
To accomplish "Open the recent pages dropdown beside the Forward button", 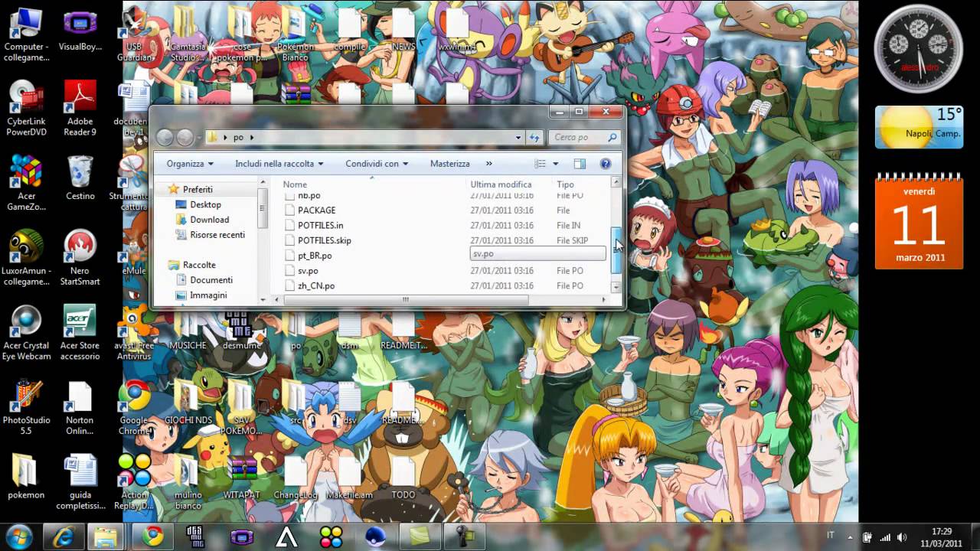I will (199, 139).
